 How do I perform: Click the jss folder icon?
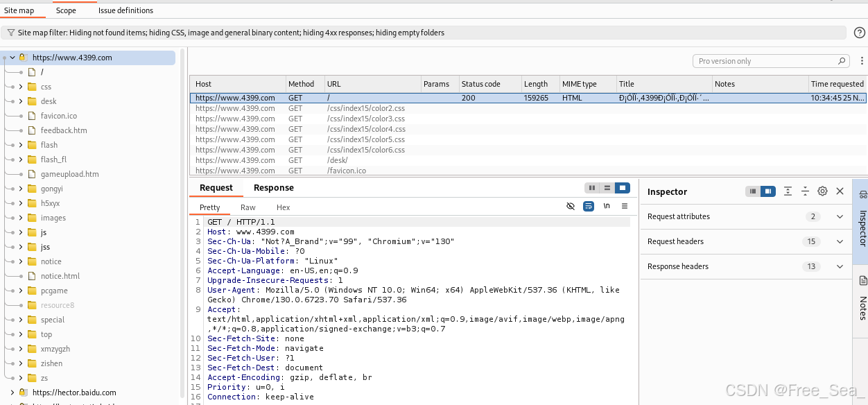tap(31, 247)
